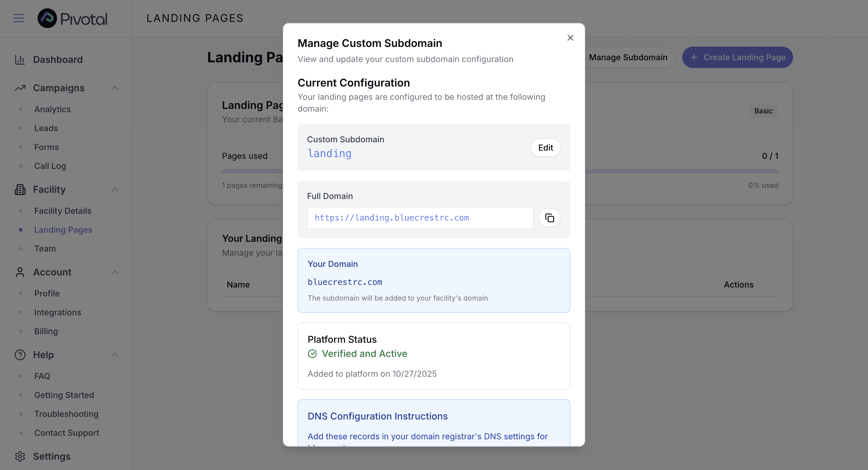Collapse the Campaigns section
This screenshot has width=868, height=470.
pyautogui.click(x=115, y=88)
